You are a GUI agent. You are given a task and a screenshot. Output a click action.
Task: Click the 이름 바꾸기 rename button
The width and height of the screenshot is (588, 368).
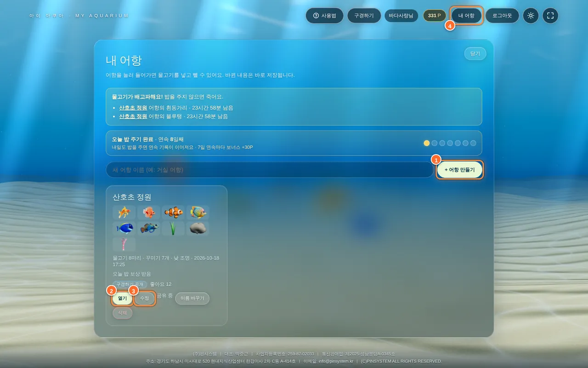[192, 298]
